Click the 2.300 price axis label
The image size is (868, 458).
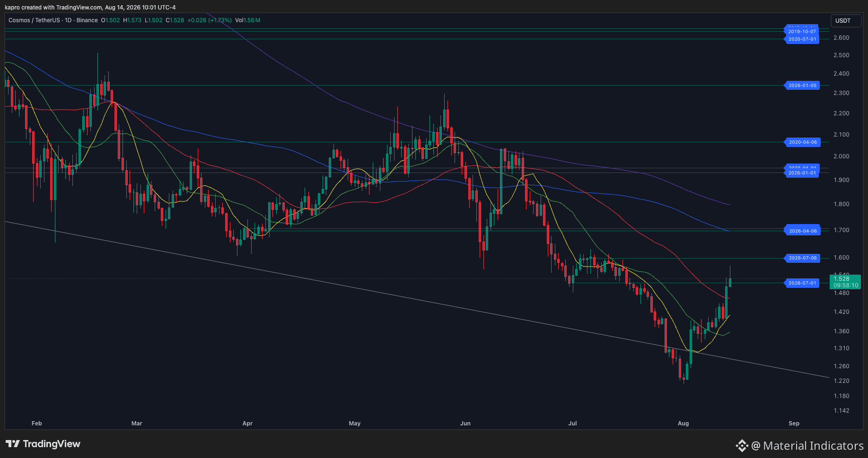point(841,93)
